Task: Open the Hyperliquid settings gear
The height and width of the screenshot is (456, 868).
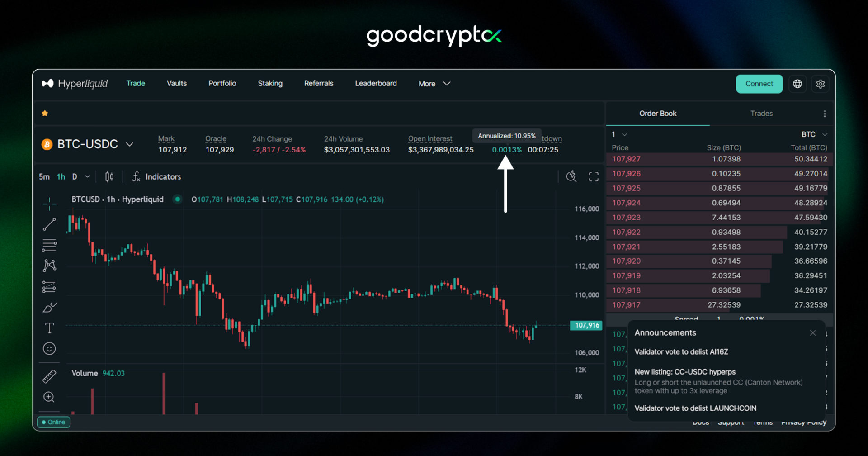Action: (821, 84)
